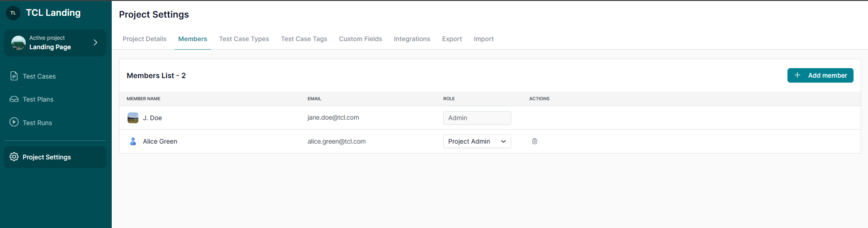
Task: Go to the Custom Fields tab
Action: tap(360, 39)
